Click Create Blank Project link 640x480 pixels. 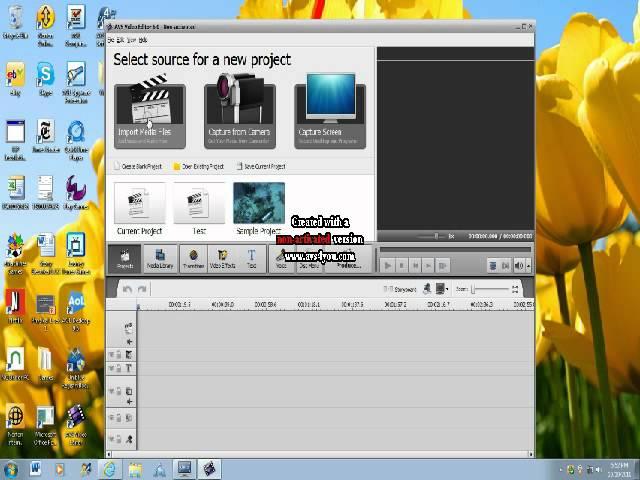pos(138,167)
